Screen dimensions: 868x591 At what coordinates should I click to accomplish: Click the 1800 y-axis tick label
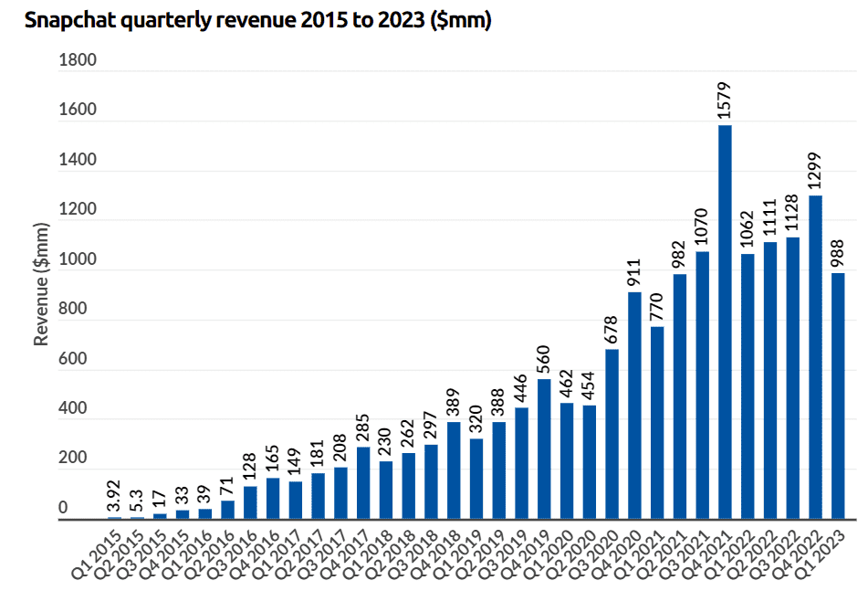pos(76,61)
